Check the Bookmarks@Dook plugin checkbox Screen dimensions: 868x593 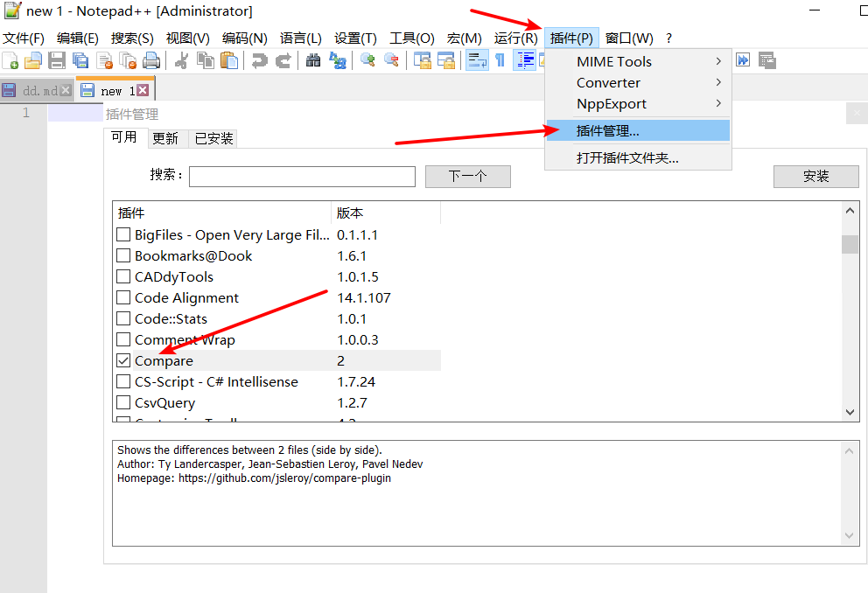tap(123, 255)
